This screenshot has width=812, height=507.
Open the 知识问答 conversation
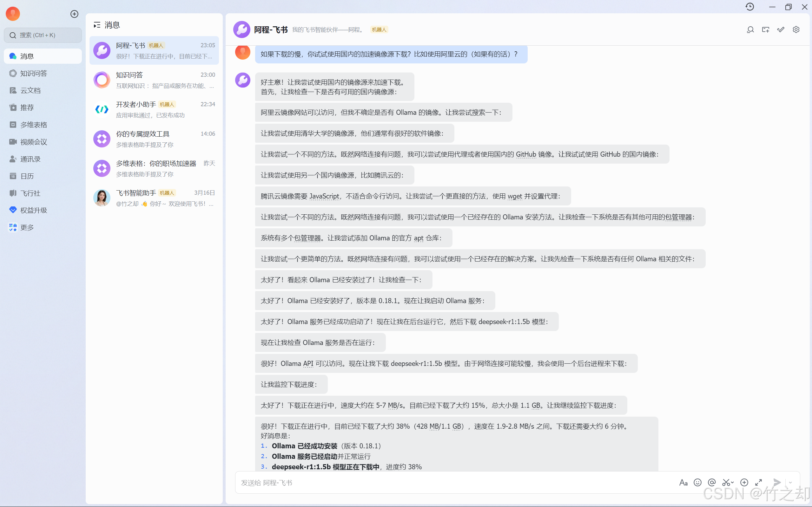(154, 80)
